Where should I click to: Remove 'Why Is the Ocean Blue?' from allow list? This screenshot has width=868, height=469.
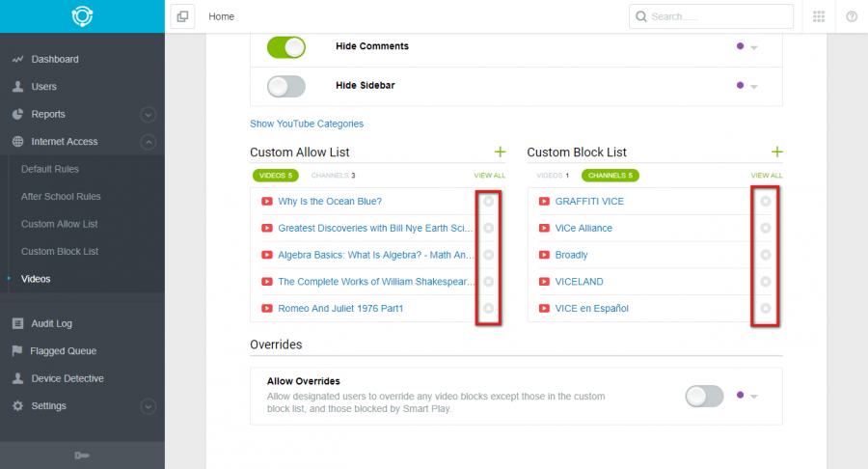point(488,201)
